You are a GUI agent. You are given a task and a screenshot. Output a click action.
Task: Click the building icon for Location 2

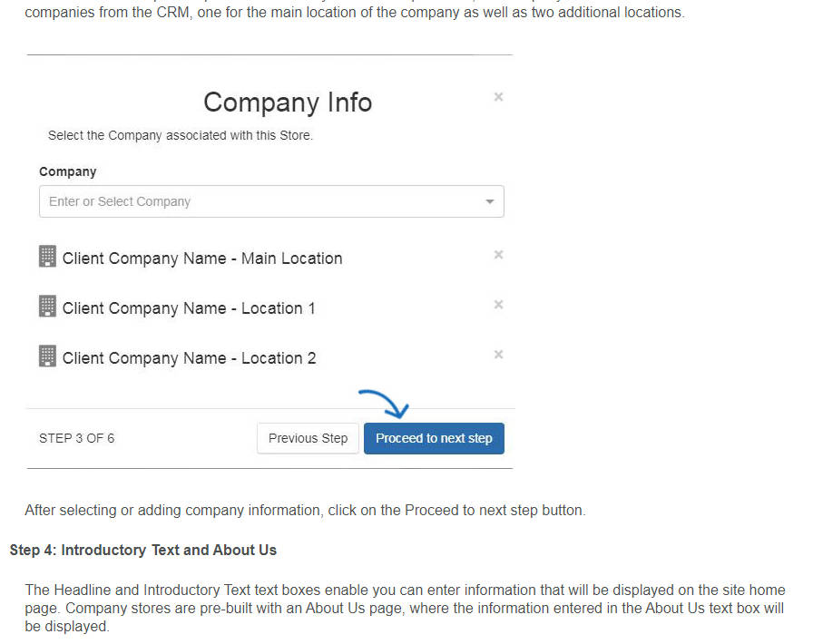[x=47, y=356]
